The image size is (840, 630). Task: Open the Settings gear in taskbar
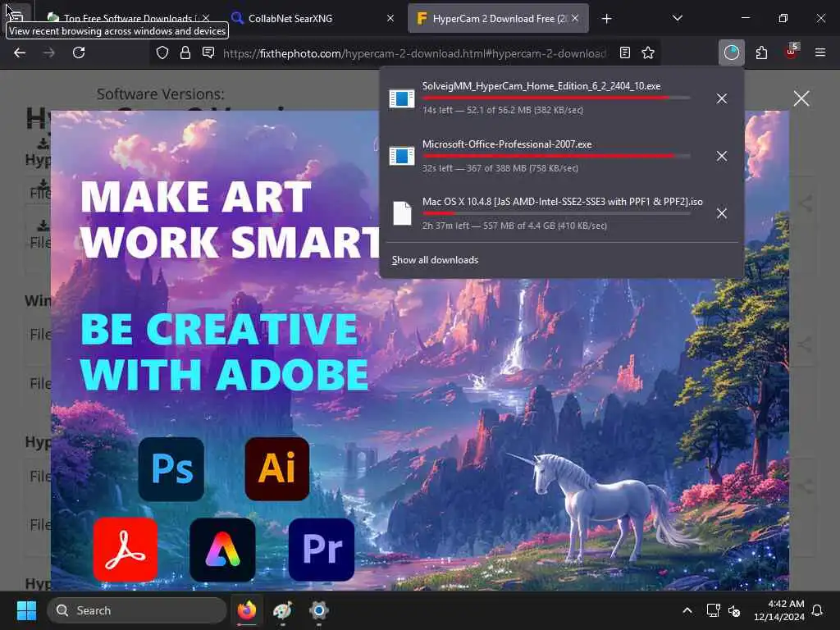click(319, 610)
